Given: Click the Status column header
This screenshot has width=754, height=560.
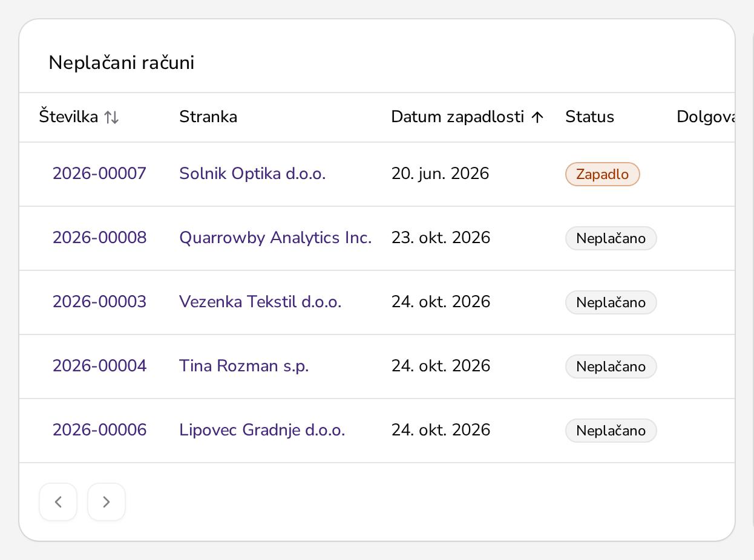Looking at the screenshot, I should [590, 117].
